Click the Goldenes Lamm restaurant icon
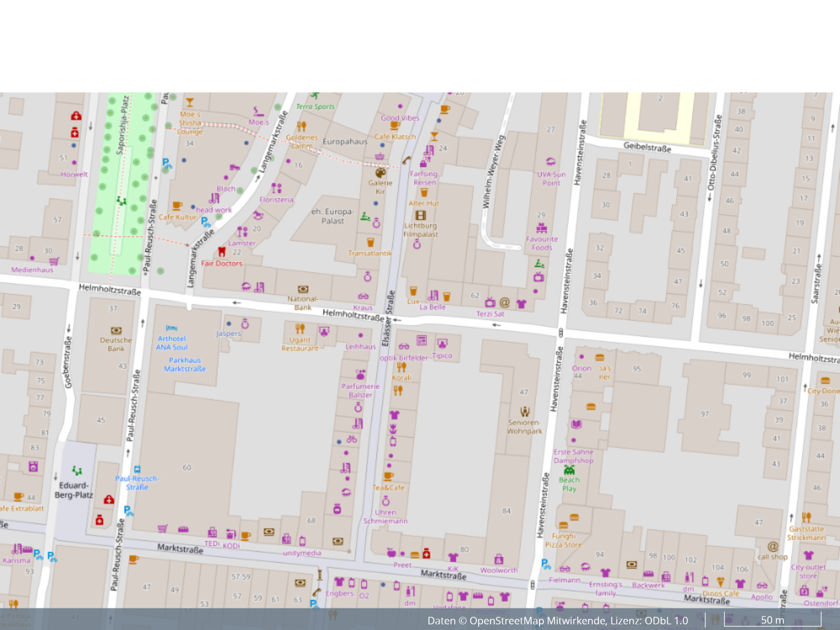Image resolution: width=840 pixels, height=630 pixels. [301, 127]
